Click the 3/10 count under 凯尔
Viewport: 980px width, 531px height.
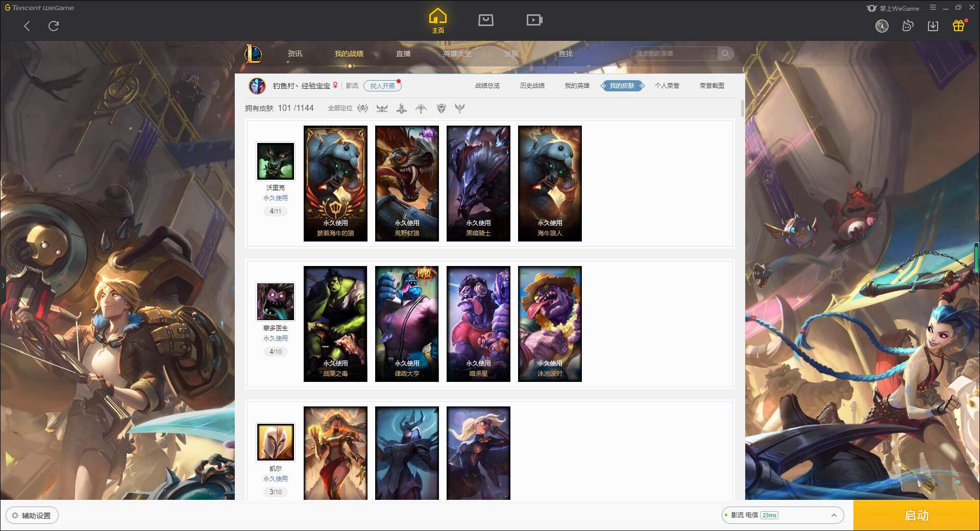[x=275, y=492]
